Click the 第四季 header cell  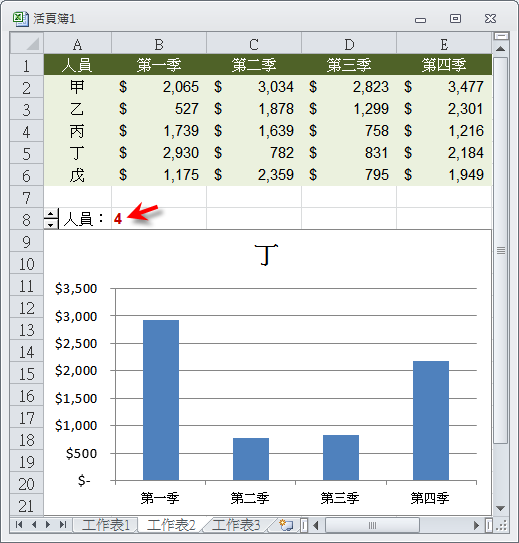(x=444, y=65)
